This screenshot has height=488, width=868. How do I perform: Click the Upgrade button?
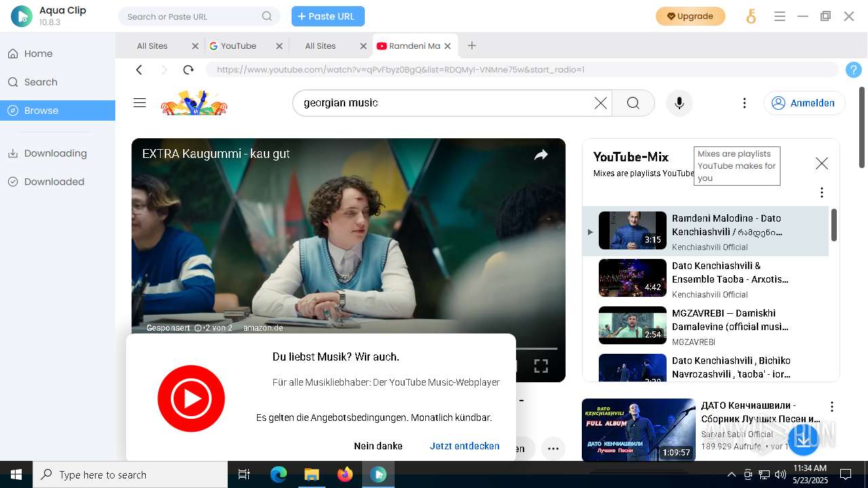tap(690, 16)
